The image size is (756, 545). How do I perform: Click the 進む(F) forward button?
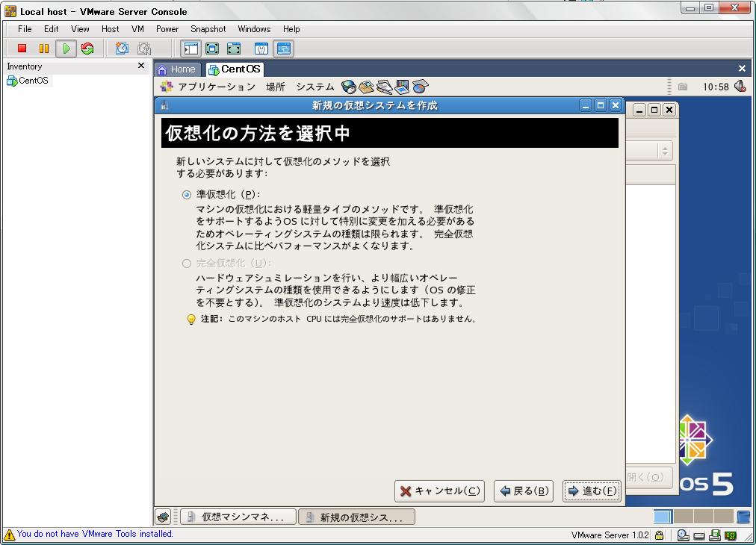[592, 491]
